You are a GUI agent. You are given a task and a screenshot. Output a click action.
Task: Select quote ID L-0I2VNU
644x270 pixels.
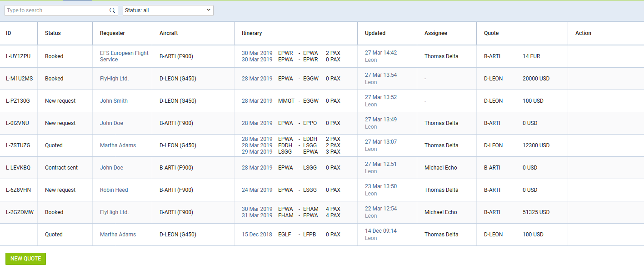[18, 123]
